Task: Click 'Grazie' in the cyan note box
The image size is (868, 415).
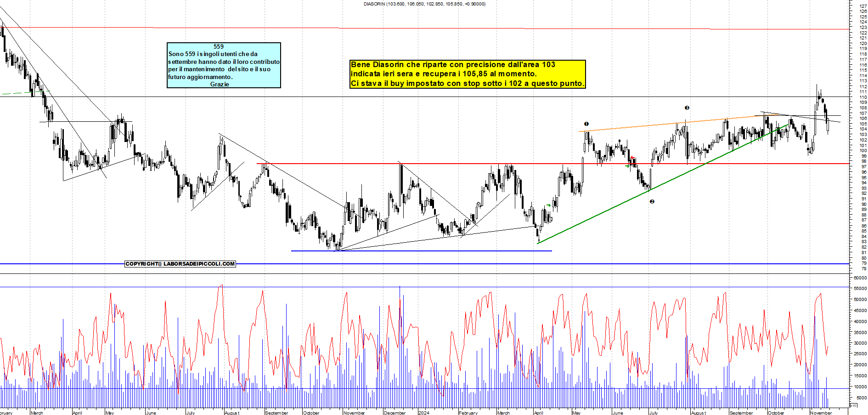Action: pyautogui.click(x=220, y=84)
